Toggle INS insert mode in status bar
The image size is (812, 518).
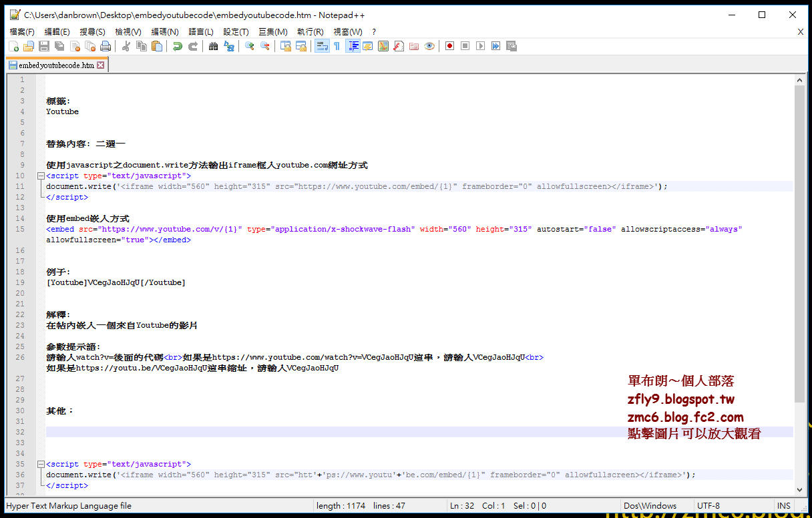pyautogui.click(x=784, y=506)
